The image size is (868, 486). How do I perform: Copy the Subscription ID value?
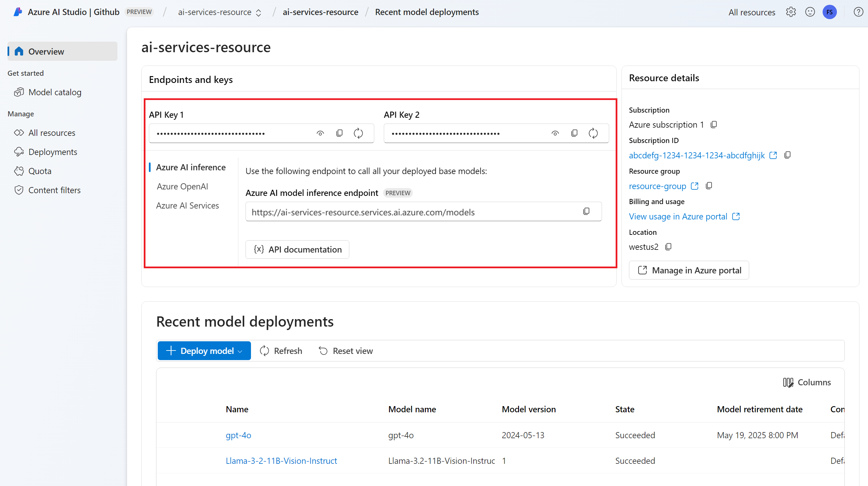click(x=787, y=155)
